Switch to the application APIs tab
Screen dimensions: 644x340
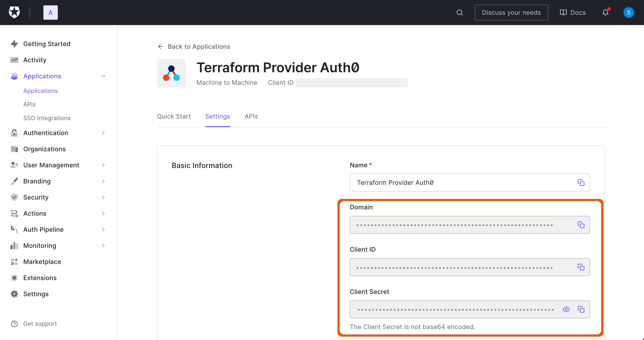point(251,116)
